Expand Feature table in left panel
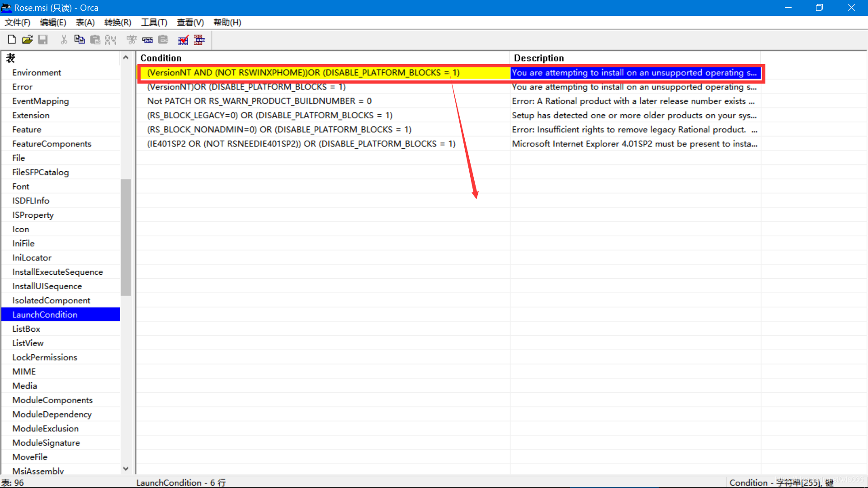 point(26,129)
